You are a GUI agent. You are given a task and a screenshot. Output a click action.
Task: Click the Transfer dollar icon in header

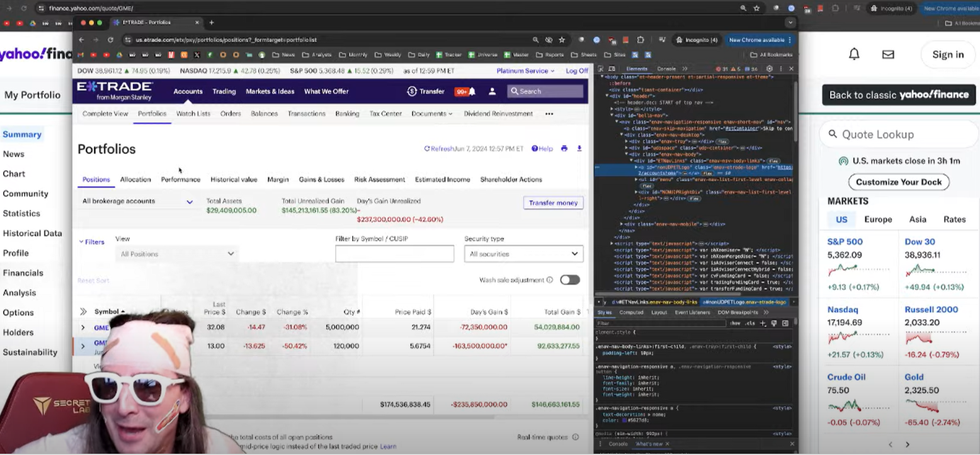412,91
